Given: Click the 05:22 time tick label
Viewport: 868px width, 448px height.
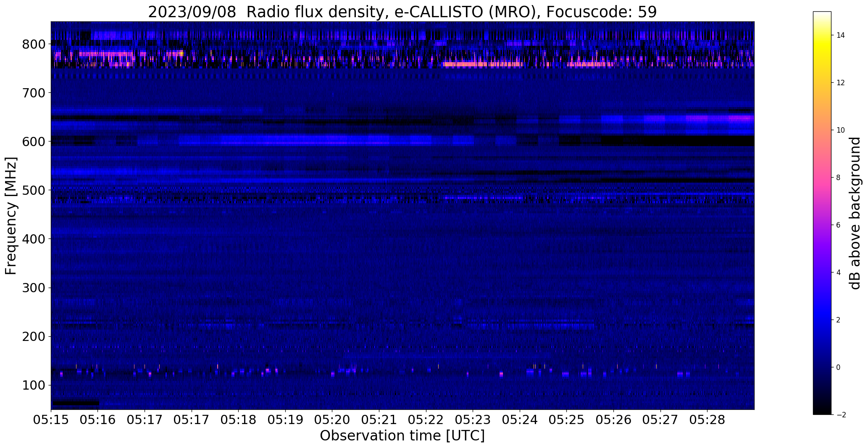Looking at the screenshot, I should [x=426, y=420].
